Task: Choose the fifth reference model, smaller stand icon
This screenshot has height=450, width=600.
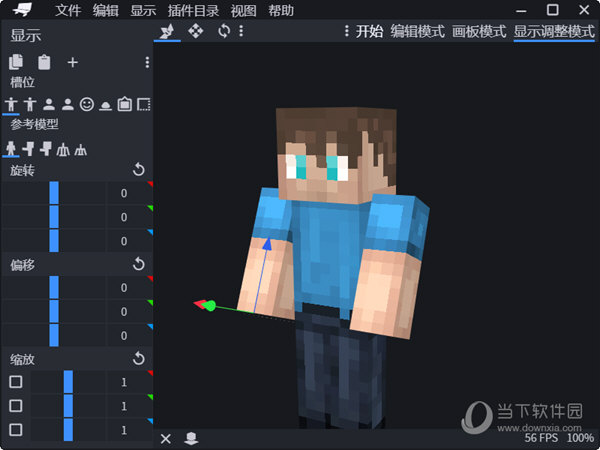Action: click(x=80, y=149)
